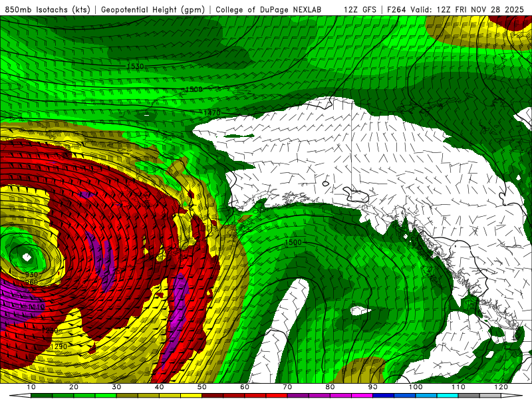Viewport: 532px width, 399px height.
Task: Click the 120 knot value on the color scale
Action: click(x=501, y=387)
